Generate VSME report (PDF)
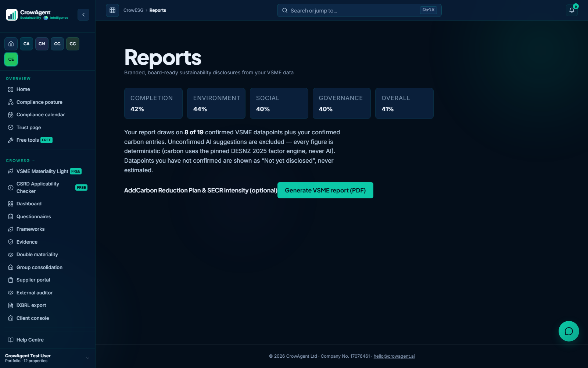 pyautogui.click(x=325, y=190)
